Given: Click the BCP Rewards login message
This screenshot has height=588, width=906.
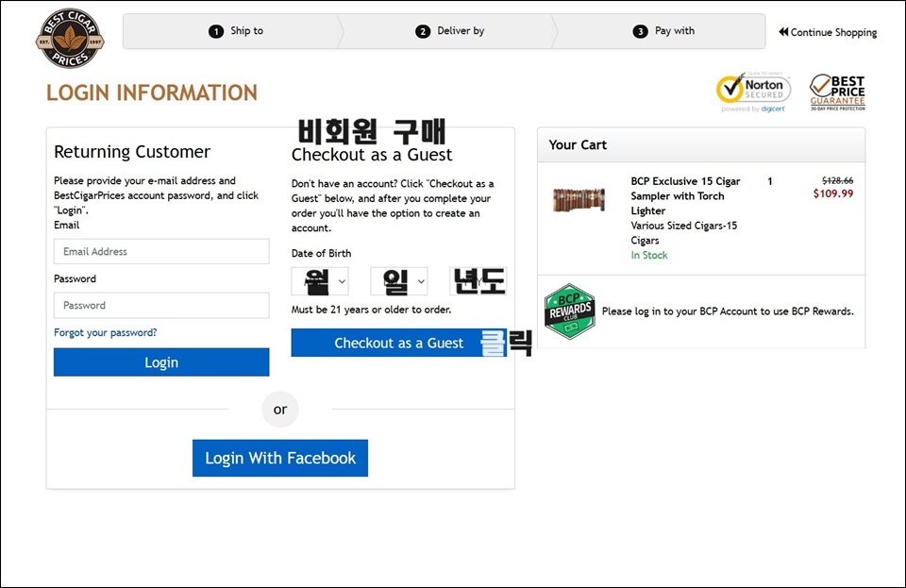Looking at the screenshot, I should coord(728,311).
